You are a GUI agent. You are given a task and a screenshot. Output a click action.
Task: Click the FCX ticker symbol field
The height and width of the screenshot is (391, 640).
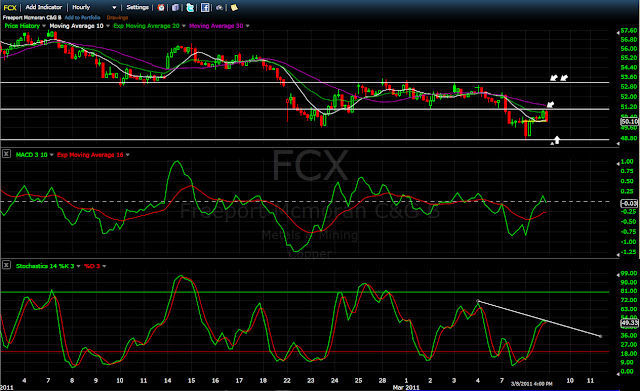(x=10, y=7)
